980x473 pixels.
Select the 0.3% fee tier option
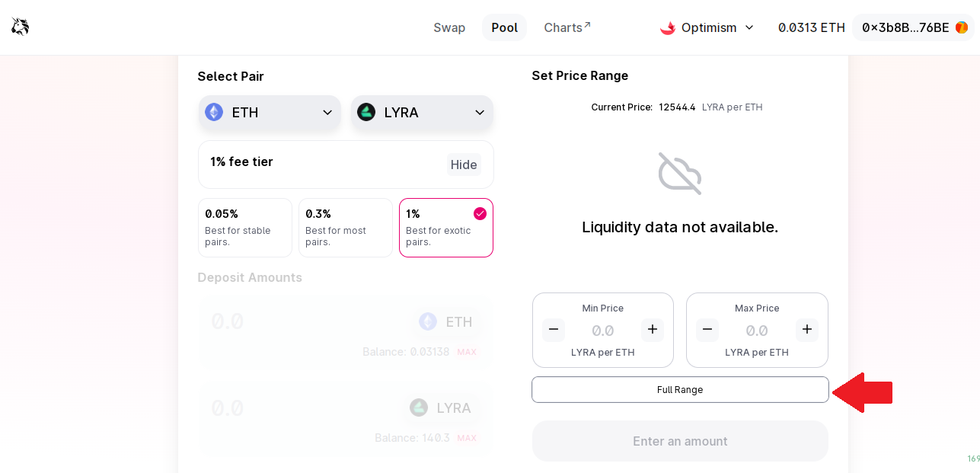coord(346,228)
